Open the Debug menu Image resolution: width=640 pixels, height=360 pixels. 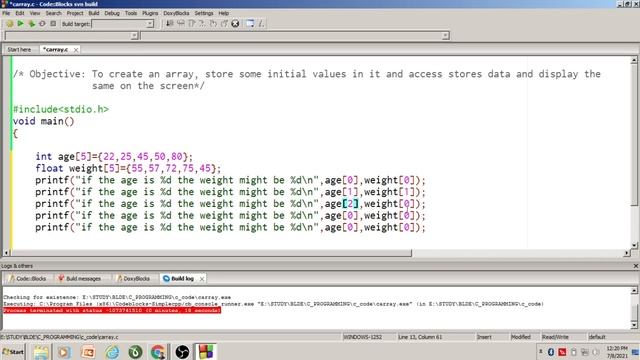coord(112,13)
